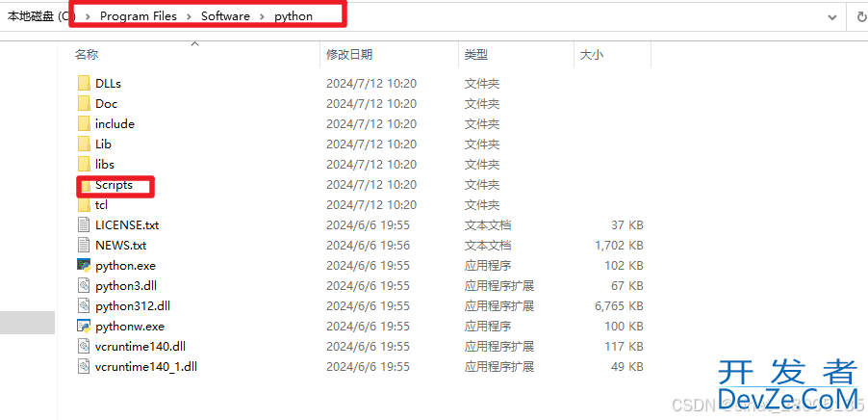Click the 102 KB size value
This screenshot has width=868, height=420.
point(624,266)
